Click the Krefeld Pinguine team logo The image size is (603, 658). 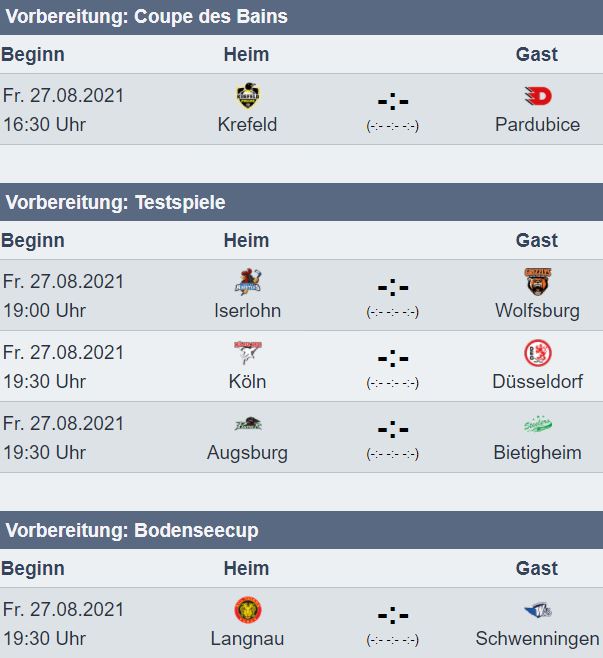pyautogui.click(x=248, y=96)
